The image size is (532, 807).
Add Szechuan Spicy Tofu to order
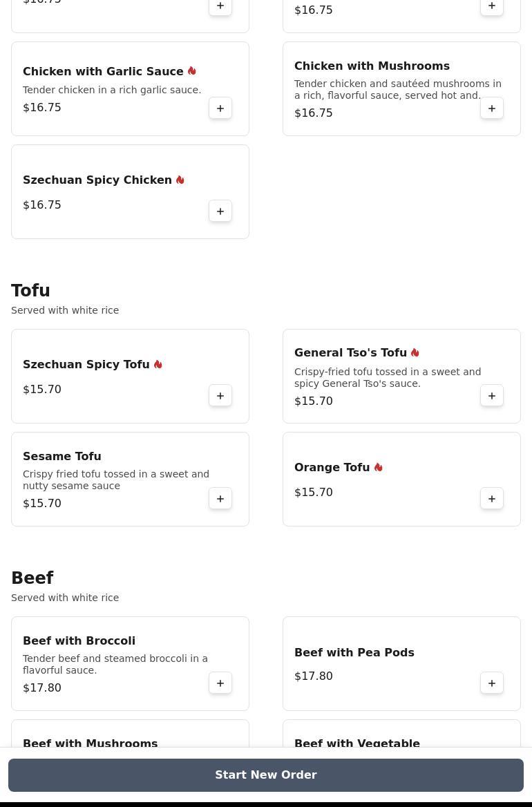coord(220,396)
